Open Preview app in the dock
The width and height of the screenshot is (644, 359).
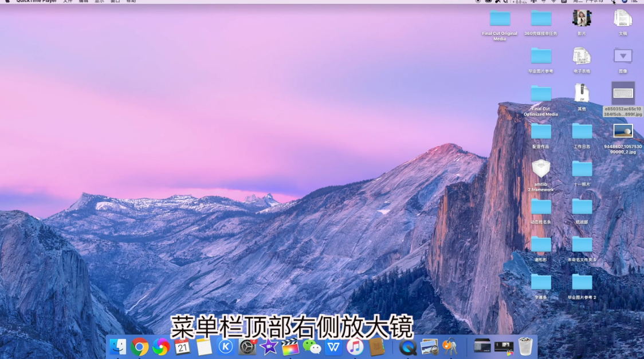[x=429, y=347]
